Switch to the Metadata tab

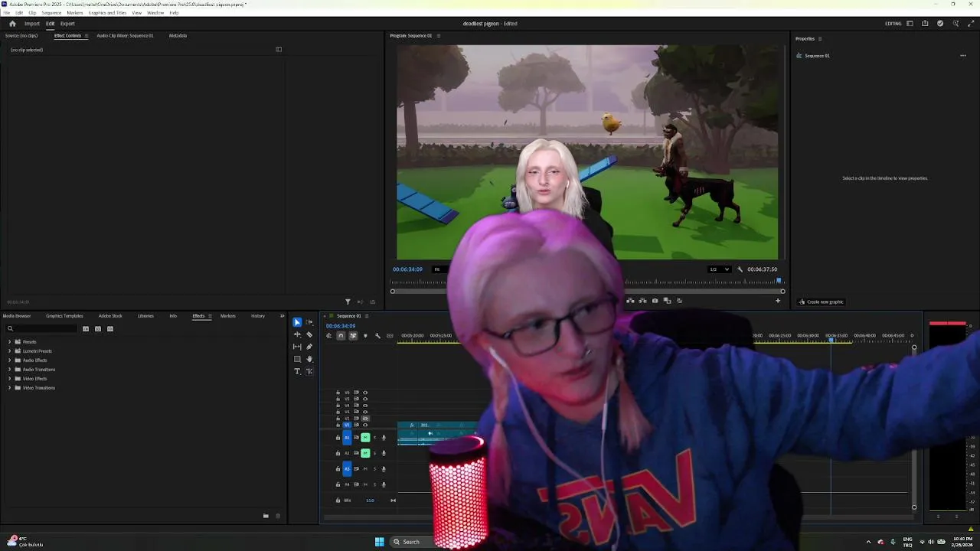178,36
